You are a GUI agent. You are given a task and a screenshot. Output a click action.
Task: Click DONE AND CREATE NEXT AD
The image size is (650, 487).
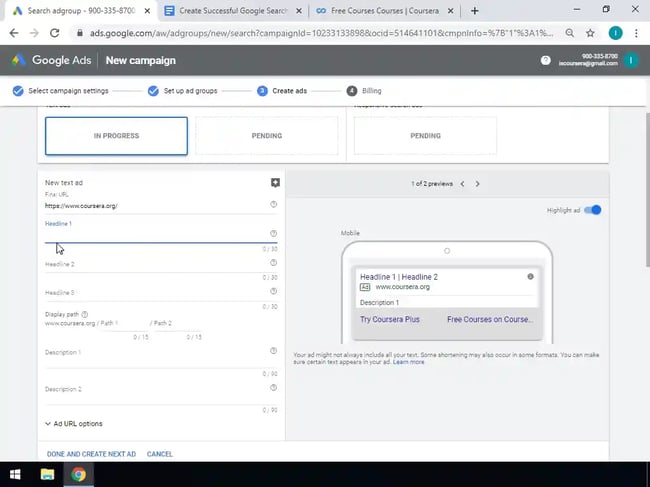click(x=91, y=454)
